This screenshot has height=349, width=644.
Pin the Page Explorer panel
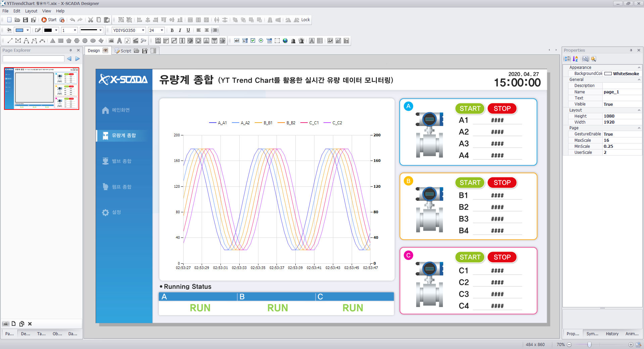pyautogui.click(x=70, y=50)
